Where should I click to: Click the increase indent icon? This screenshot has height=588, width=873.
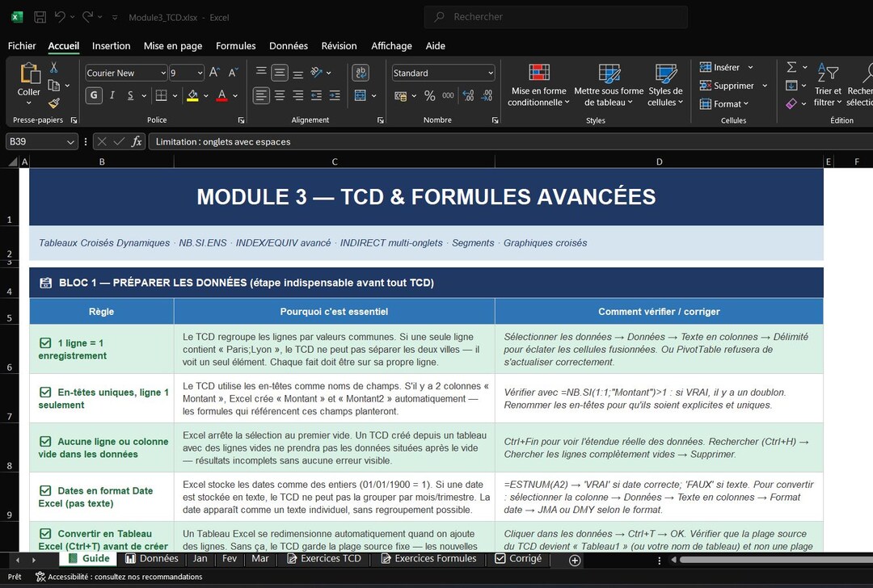pyautogui.click(x=335, y=95)
